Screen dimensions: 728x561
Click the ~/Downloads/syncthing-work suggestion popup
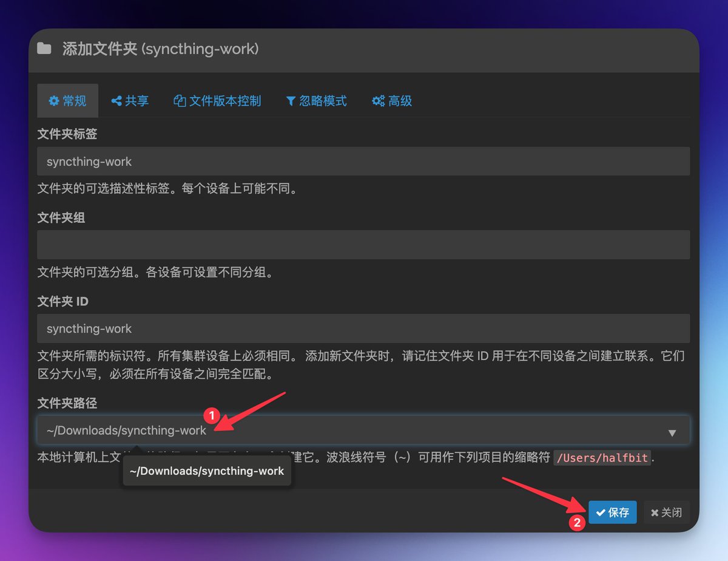click(207, 471)
